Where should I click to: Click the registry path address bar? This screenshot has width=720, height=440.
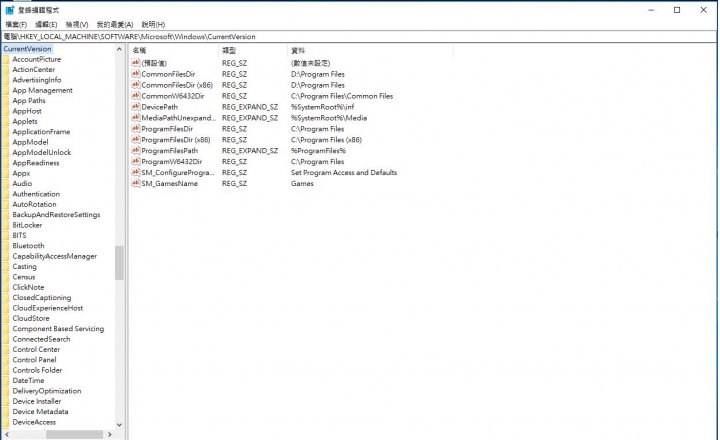point(360,37)
